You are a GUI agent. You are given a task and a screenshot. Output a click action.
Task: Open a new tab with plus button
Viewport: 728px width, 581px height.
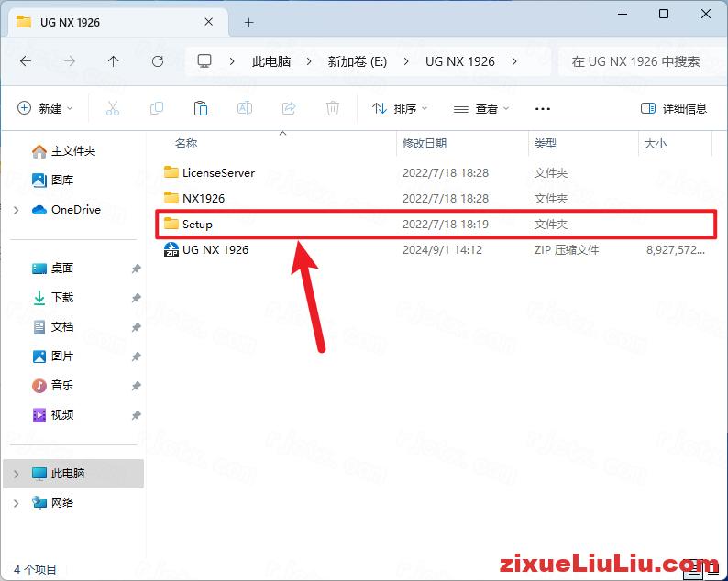pyautogui.click(x=248, y=22)
